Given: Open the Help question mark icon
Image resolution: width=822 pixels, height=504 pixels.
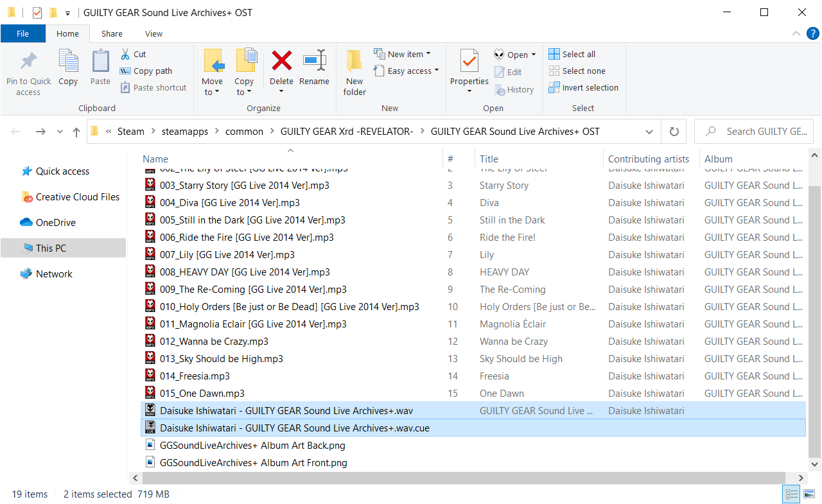Looking at the screenshot, I should (x=812, y=33).
